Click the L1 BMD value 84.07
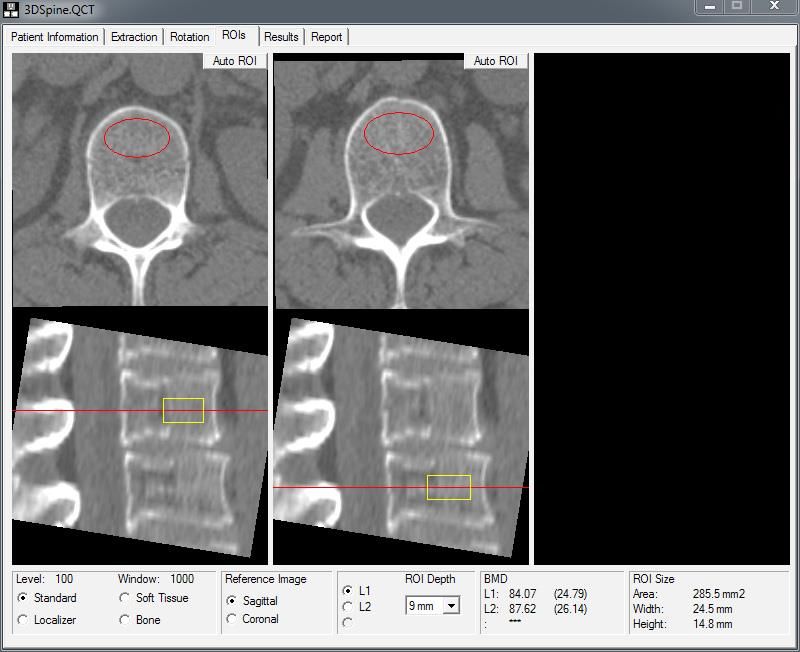 (x=522, y=594)
